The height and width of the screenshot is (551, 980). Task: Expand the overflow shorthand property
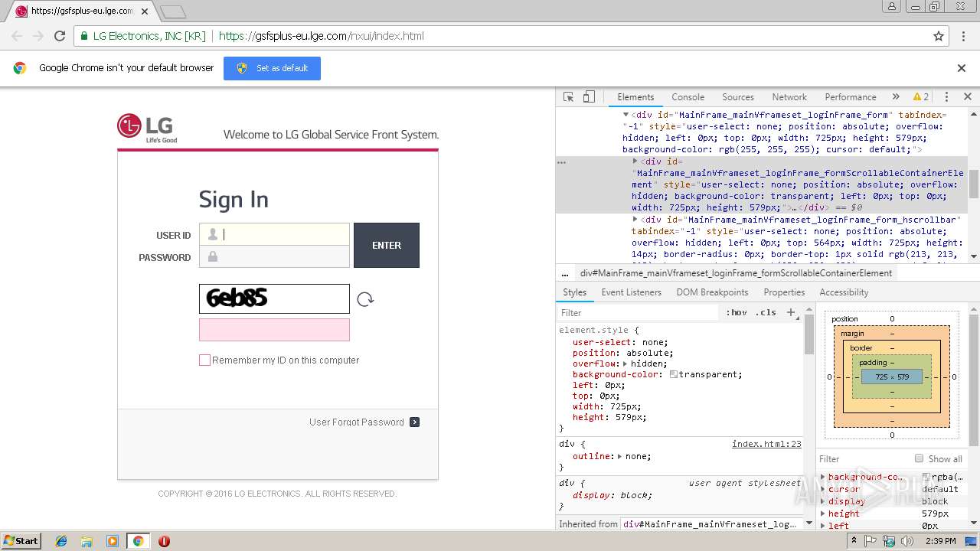point(626,364)
